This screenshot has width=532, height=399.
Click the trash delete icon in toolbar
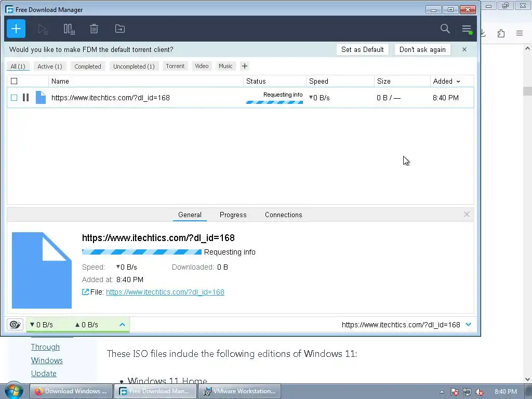point(94,29)
